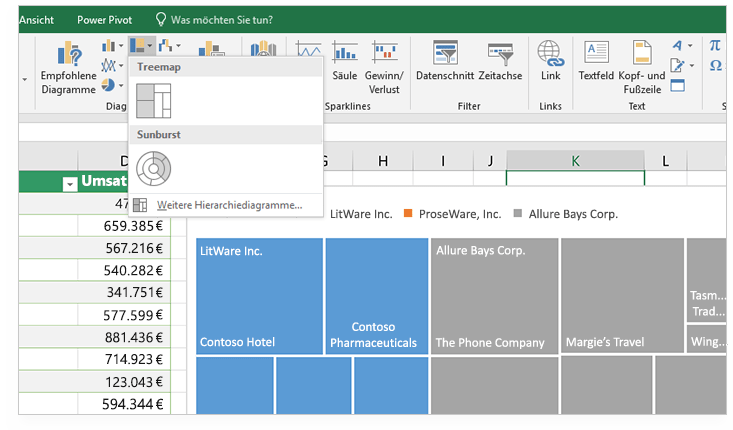733x430 pixels.
Task: Select the Contoso Pharmaceuticals treemap tile
Action: tap(377, 296)
